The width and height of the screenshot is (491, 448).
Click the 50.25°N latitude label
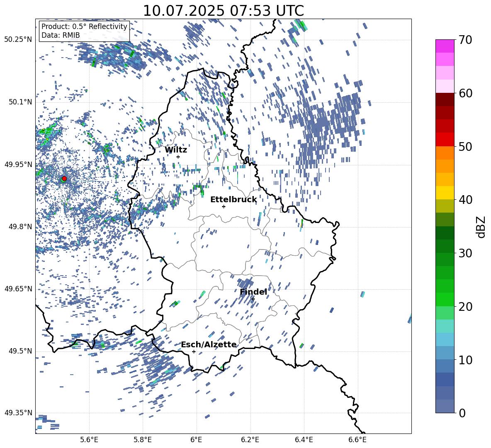18,40
